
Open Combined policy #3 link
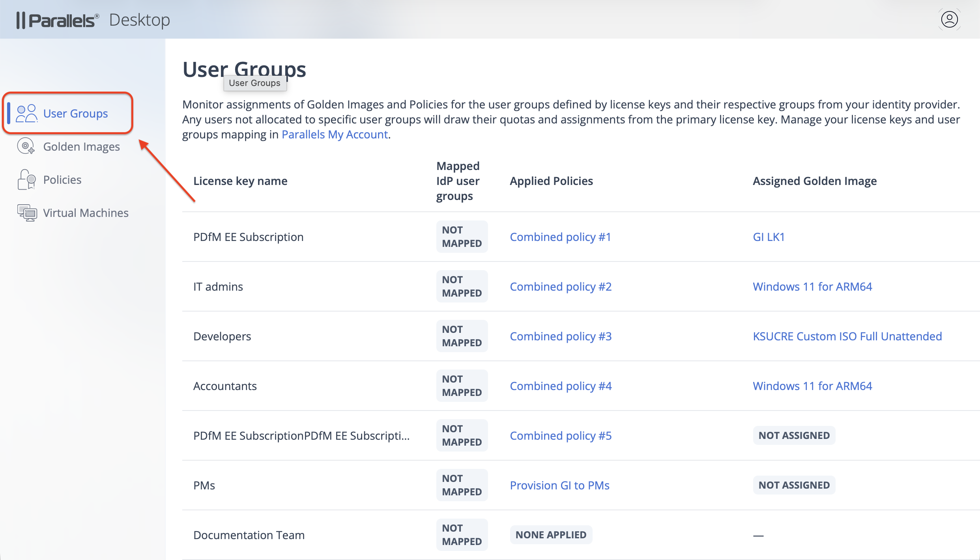(x=561, y=336)
